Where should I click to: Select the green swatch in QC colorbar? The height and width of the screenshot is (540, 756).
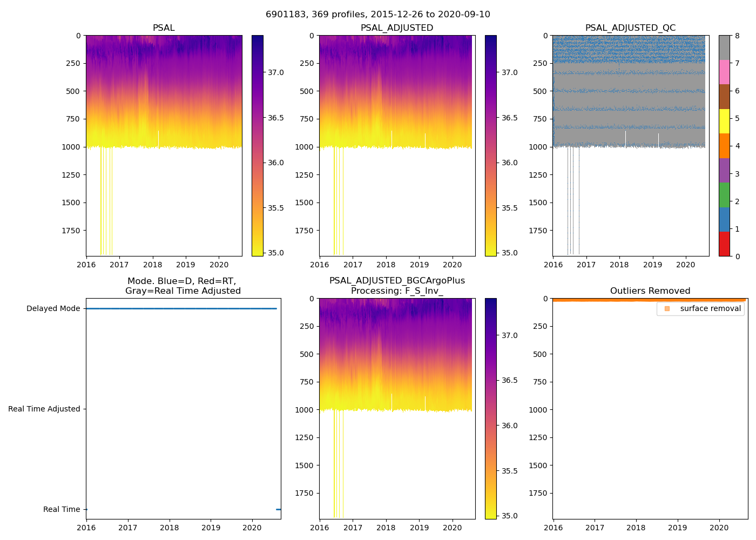click(x=724, y=195)
